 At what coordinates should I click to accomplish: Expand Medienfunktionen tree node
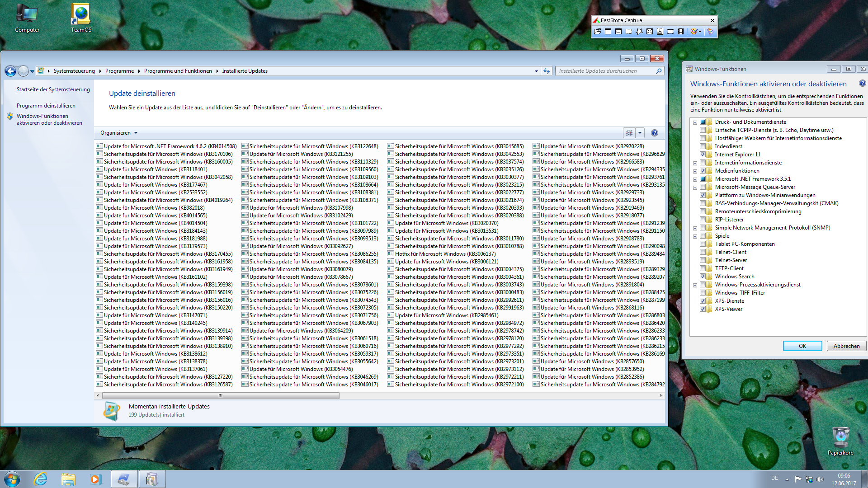pos(695,171)
